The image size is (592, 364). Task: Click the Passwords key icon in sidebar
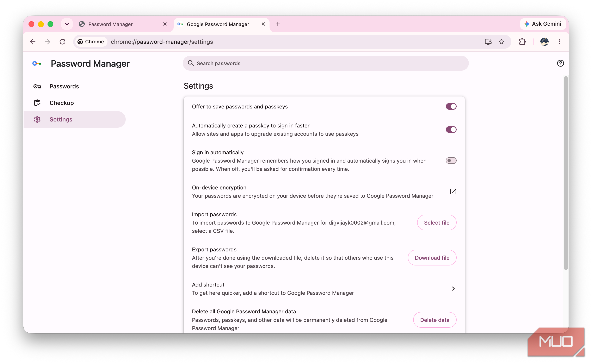click(37, 86)
